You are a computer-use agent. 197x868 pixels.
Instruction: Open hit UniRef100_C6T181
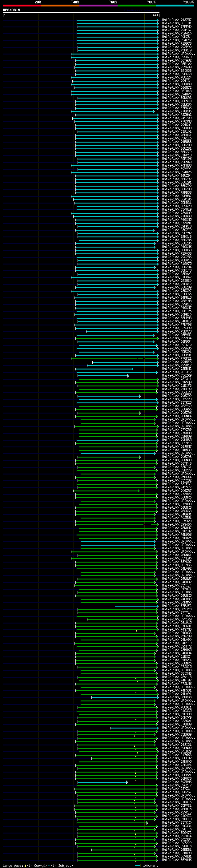176,23
